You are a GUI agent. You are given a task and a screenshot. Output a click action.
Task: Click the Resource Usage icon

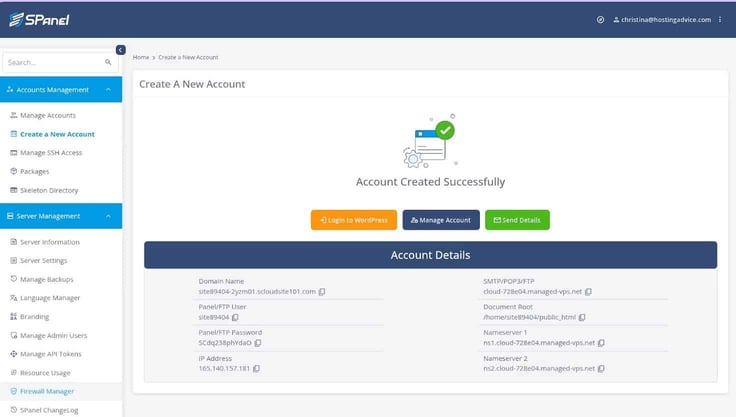click(14, 372)
